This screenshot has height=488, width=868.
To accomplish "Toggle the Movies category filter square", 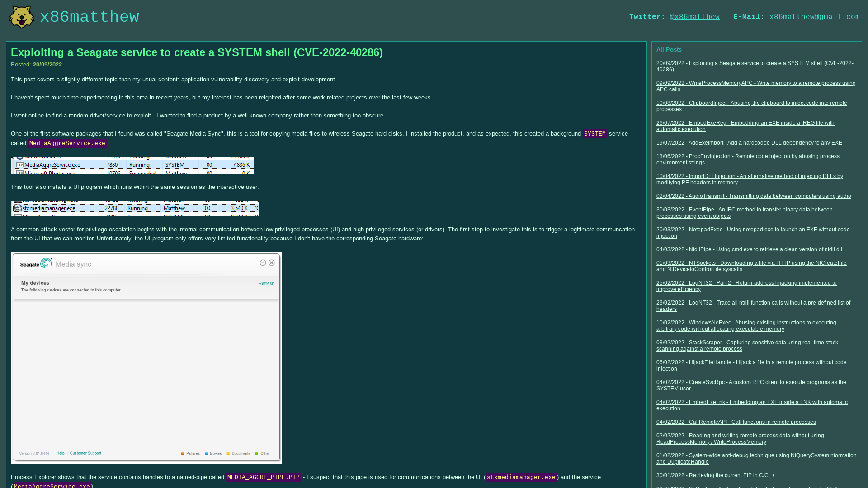I will click(206, 453).
